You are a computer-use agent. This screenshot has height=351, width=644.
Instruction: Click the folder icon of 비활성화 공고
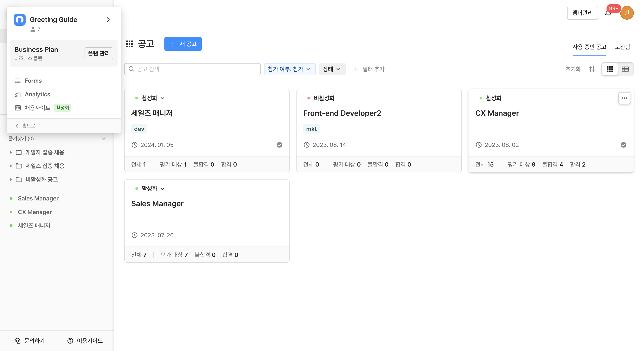click(19, 180)
